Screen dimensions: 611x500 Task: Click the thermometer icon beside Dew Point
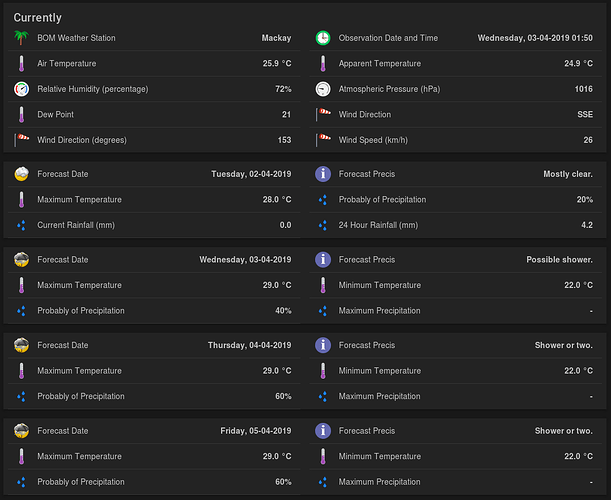pos(21,115)
